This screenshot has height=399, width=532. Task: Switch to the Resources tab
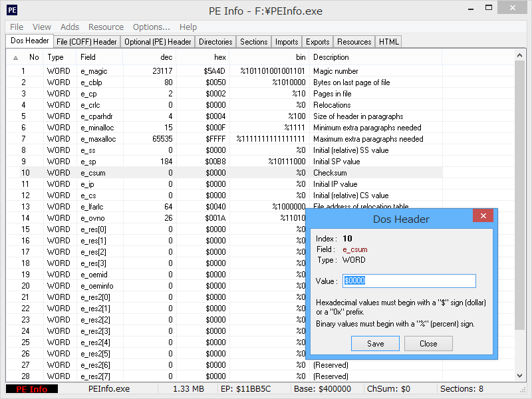(x=354, y=42)
